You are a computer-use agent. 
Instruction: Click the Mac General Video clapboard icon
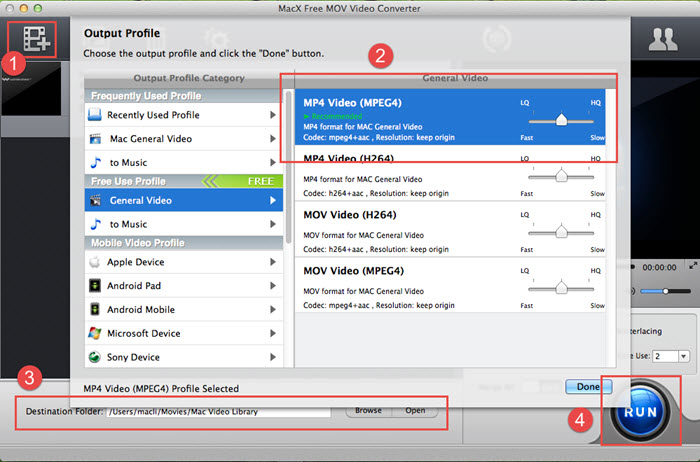[95, 139]
